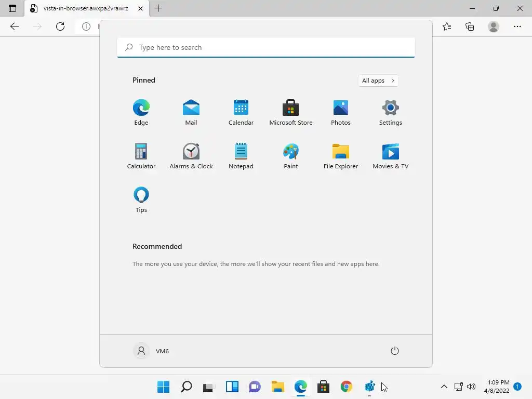The height and width of the screenshot is (399, 532).
Task: Launch Movies & TV
Action: coord(391,156)
